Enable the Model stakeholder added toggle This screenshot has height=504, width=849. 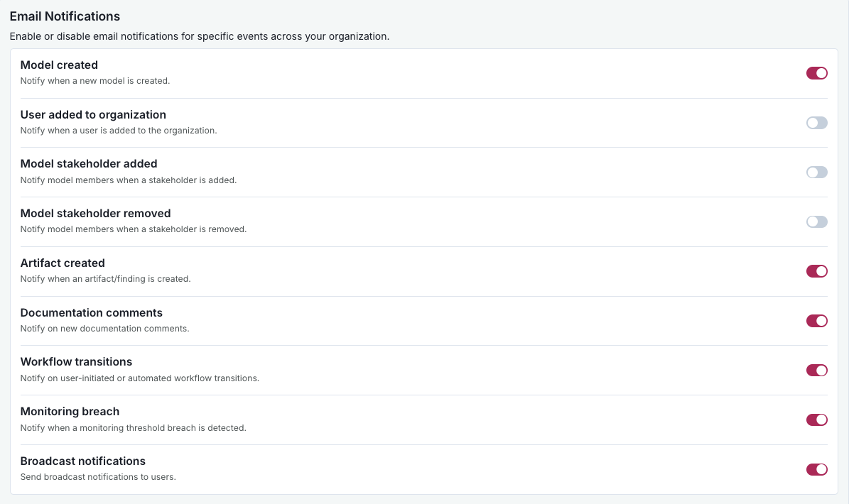(816, 172)
